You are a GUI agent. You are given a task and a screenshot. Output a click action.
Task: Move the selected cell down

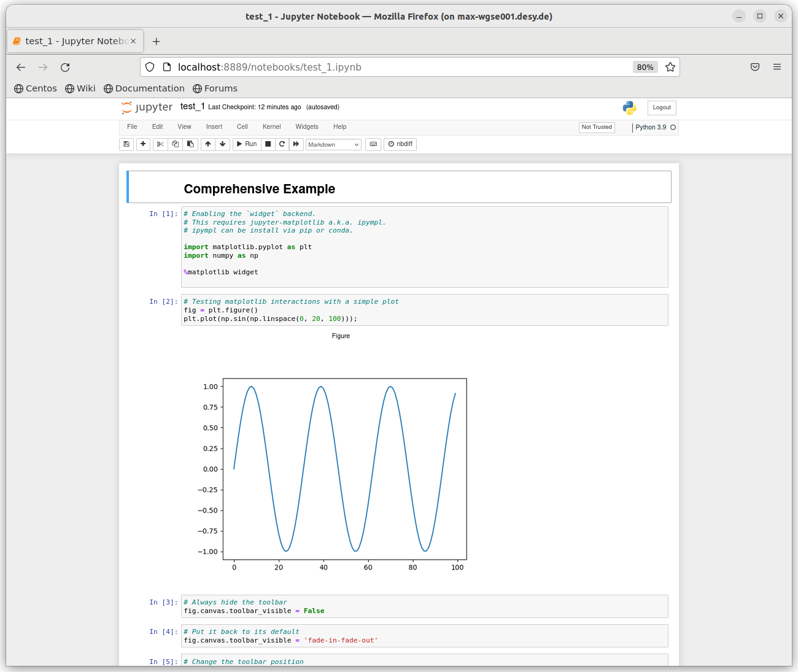[x=223, y=144]
